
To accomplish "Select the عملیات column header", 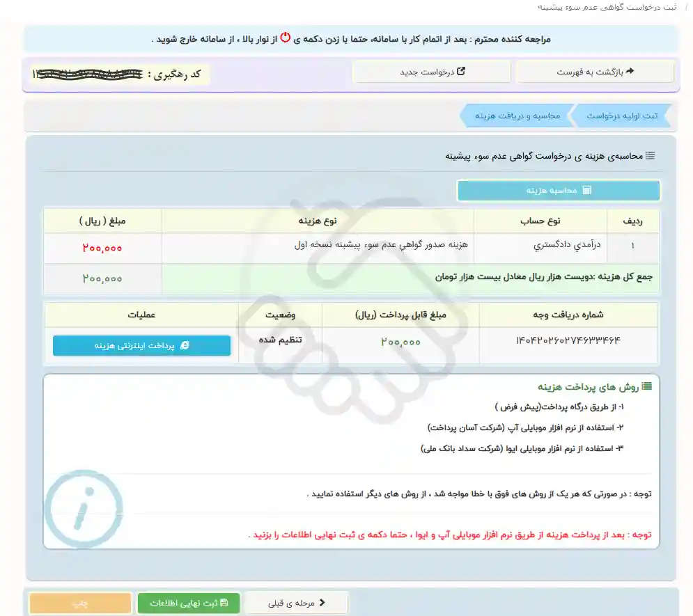I will 141,315.
